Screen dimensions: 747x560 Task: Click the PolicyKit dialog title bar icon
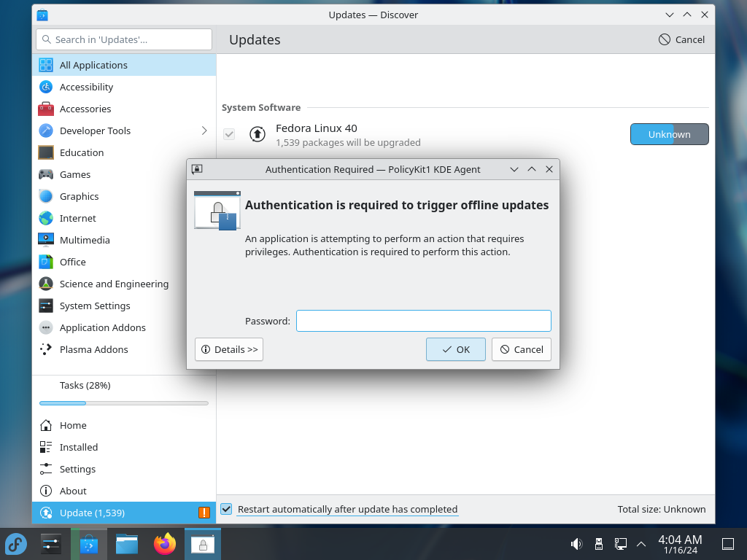[x=197, y=169]
